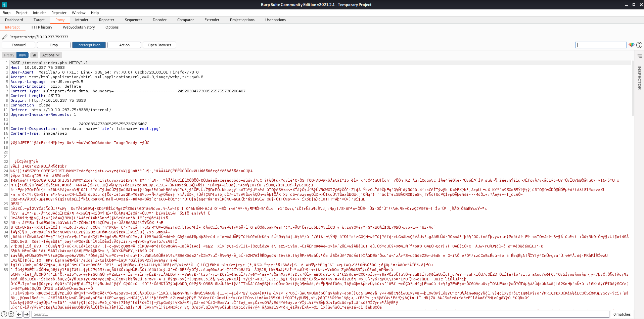Screen dimensions: 644x319
Task: Open the Action menu button
Action: (124, 45)
